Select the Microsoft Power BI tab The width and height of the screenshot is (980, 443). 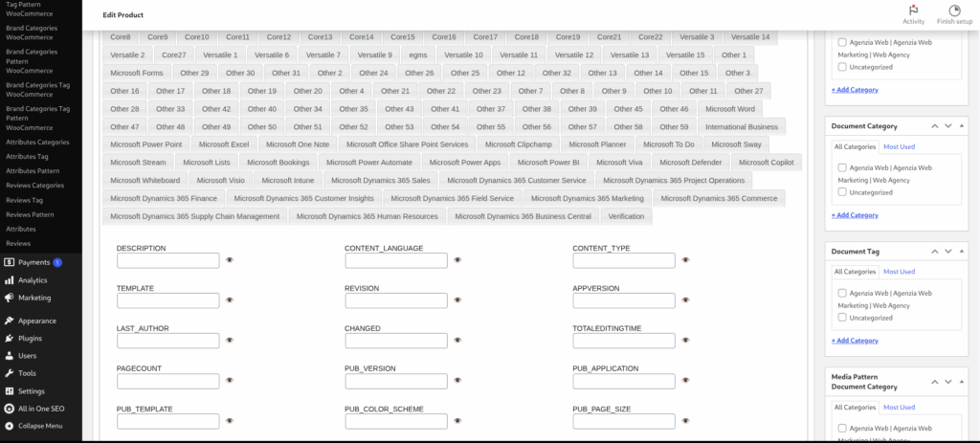[x=548, y=163]
